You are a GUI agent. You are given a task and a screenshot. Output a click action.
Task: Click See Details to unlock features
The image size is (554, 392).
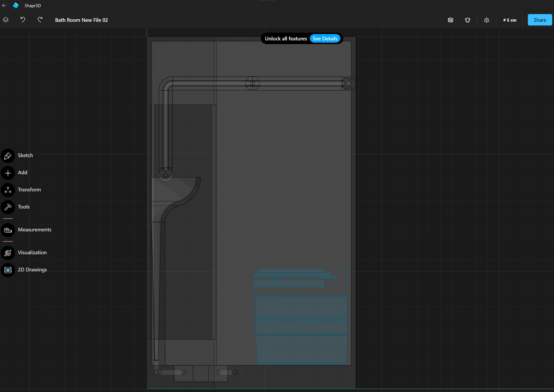(325, 39)
